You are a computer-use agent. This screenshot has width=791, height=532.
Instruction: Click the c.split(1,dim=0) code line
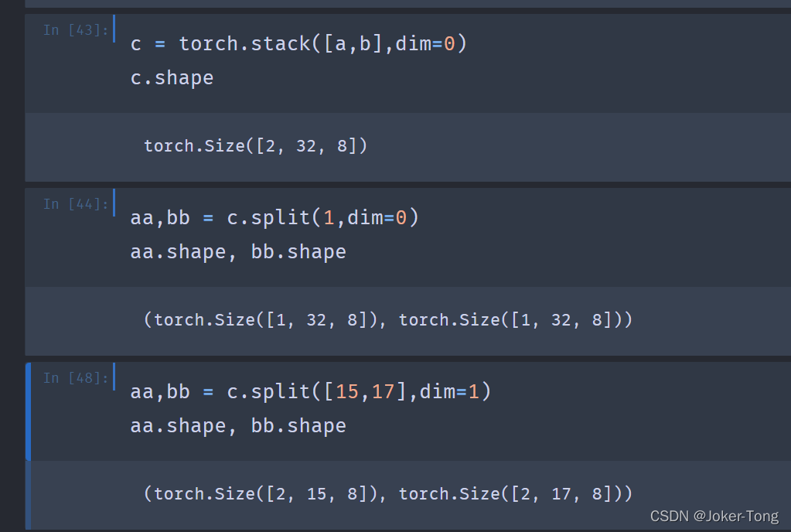(274, 218)
